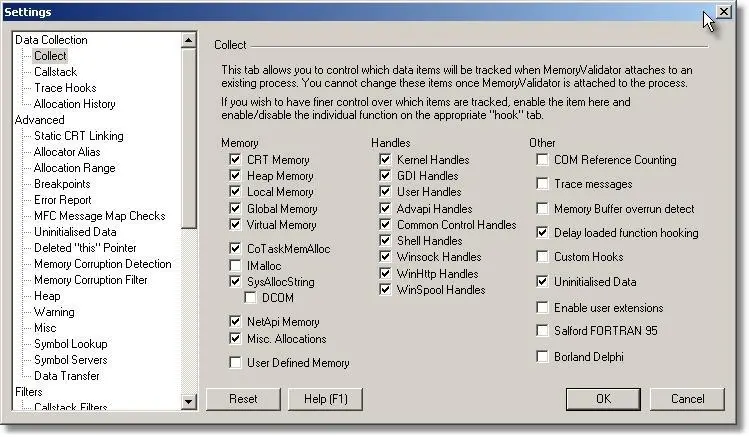Image resolution: width=749 pixels, height=437 pixels.
Task: Click the tree scrollbar down arrow
Action: click(x=189, y=402)
